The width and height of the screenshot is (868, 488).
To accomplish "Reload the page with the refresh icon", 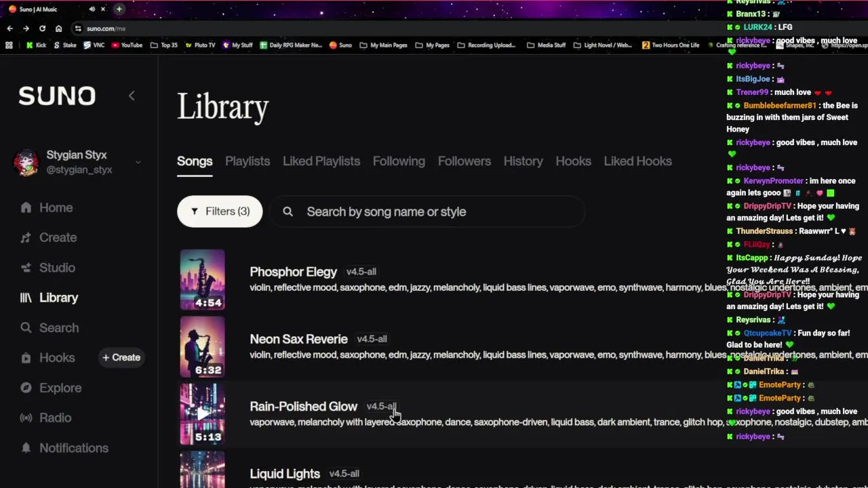I will (x=42, y=28).
